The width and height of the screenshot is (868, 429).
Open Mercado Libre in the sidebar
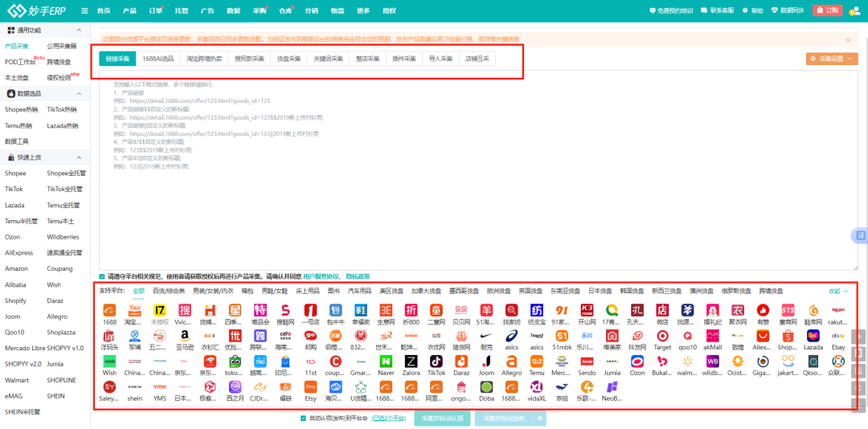pos(24,348)
